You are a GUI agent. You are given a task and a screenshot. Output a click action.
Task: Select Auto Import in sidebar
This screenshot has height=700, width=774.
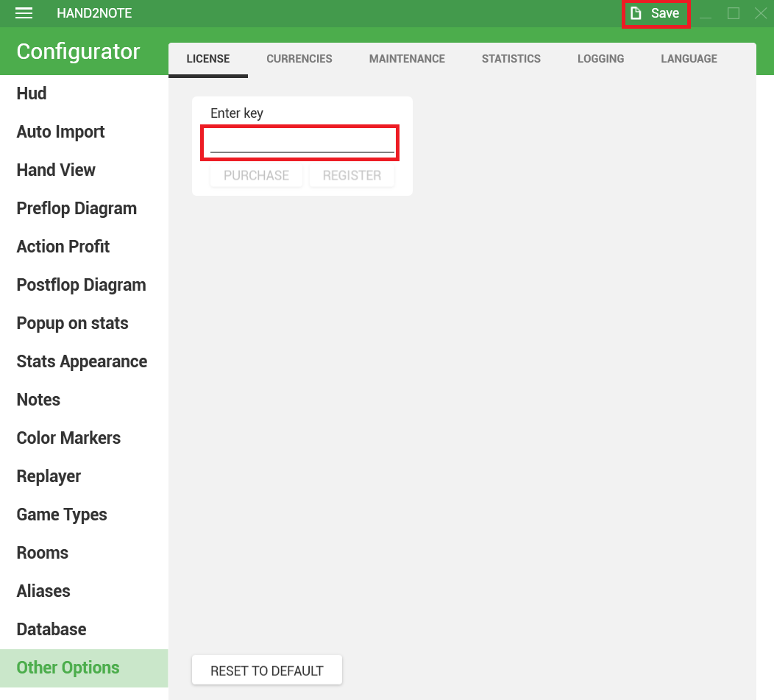[x=60, y=132]
